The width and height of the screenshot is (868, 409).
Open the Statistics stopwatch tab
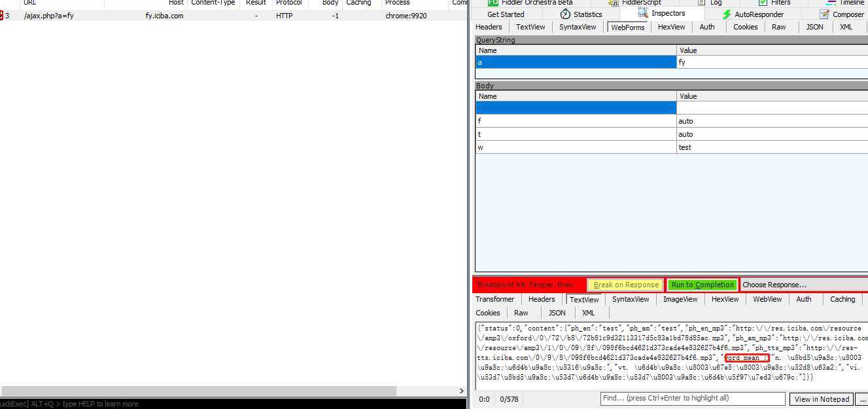tap(581, 14)
